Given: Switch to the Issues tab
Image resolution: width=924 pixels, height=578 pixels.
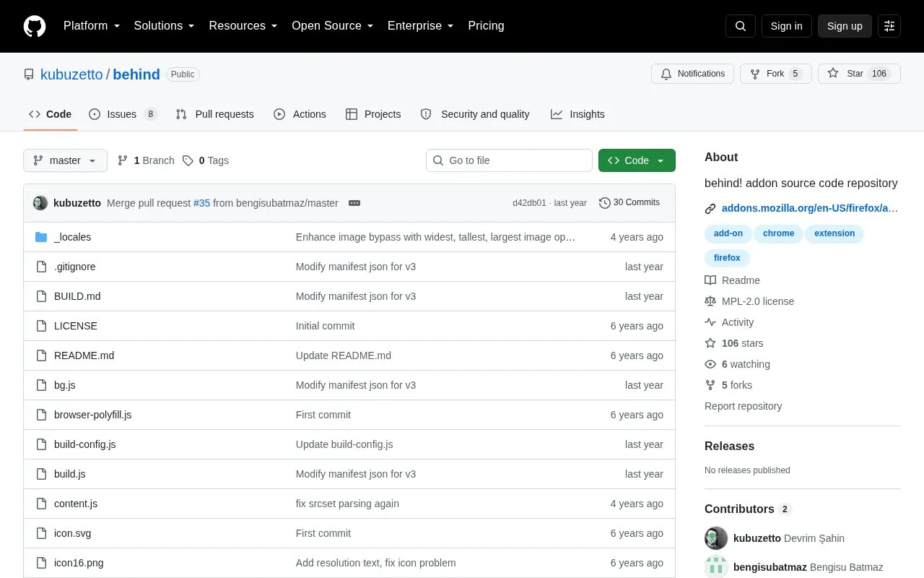Looking at the screenshot, I should tap(123, 114).
